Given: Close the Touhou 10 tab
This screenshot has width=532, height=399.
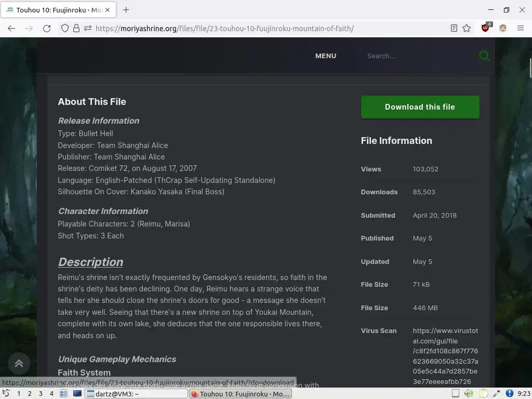Looking at the screenshot, I should (x=108, y=10).
